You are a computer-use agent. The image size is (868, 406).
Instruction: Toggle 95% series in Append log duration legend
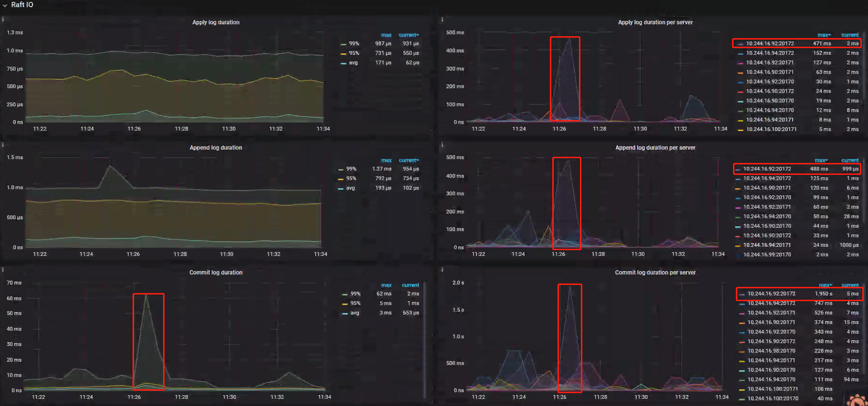351,179
